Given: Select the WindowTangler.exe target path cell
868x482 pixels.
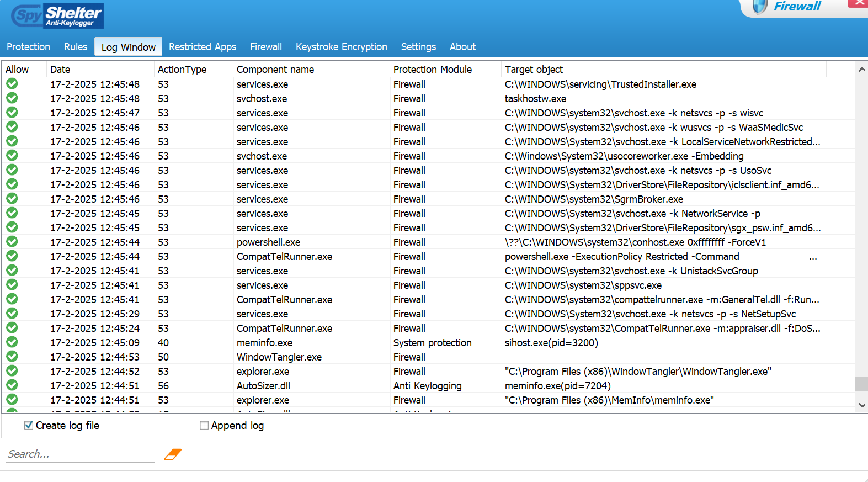Looking at the screenshot, I should point(638,371).
